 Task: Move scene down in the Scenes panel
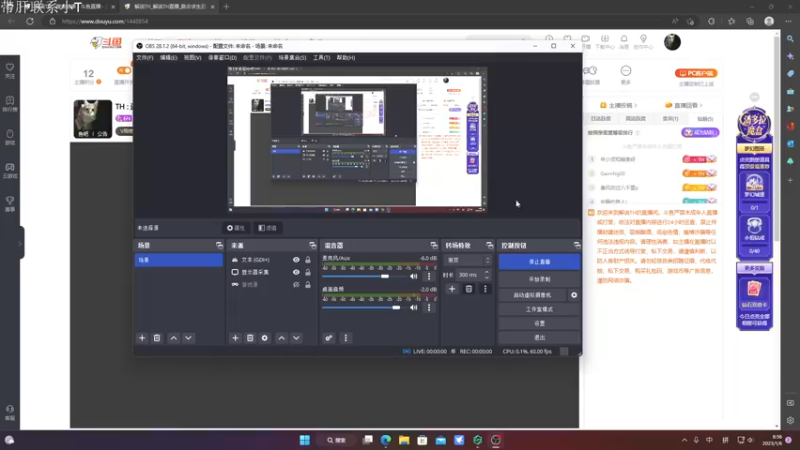[x=188, y=338]
